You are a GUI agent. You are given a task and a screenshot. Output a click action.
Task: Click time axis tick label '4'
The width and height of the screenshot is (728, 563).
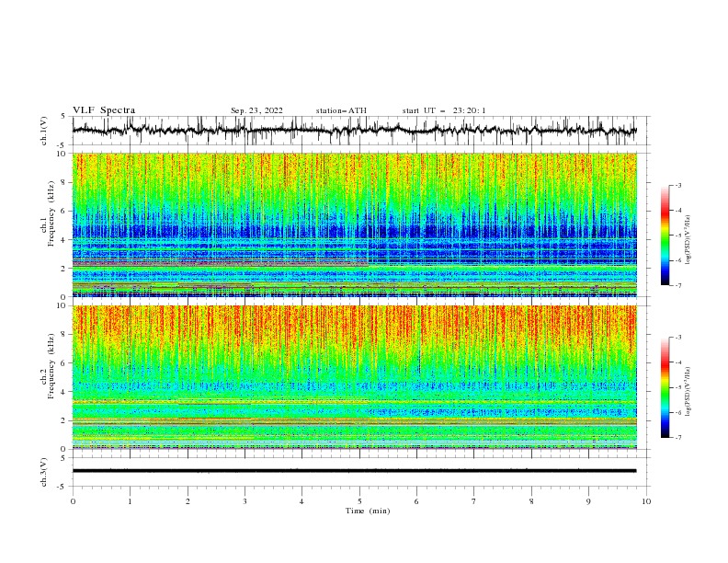(301, 501)
